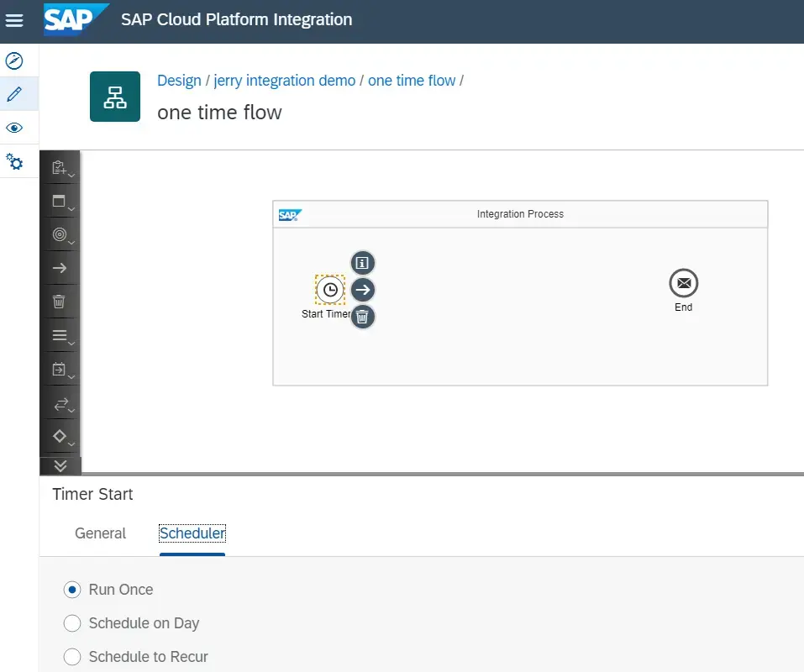Open the Discover compass icon in sidebar

(13, 60)
